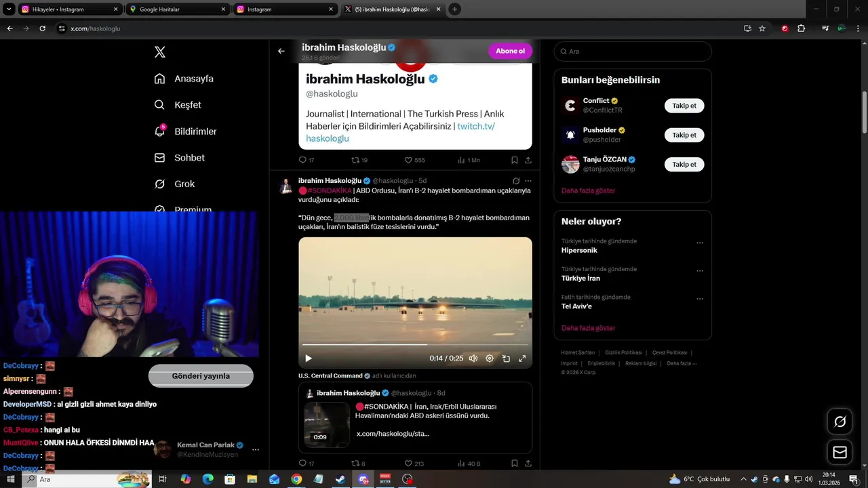Bookmark the B-2 post
Image resolution: width=868 pixels, height=488 pixels.
pyautogui.click(x=514, y=464)
